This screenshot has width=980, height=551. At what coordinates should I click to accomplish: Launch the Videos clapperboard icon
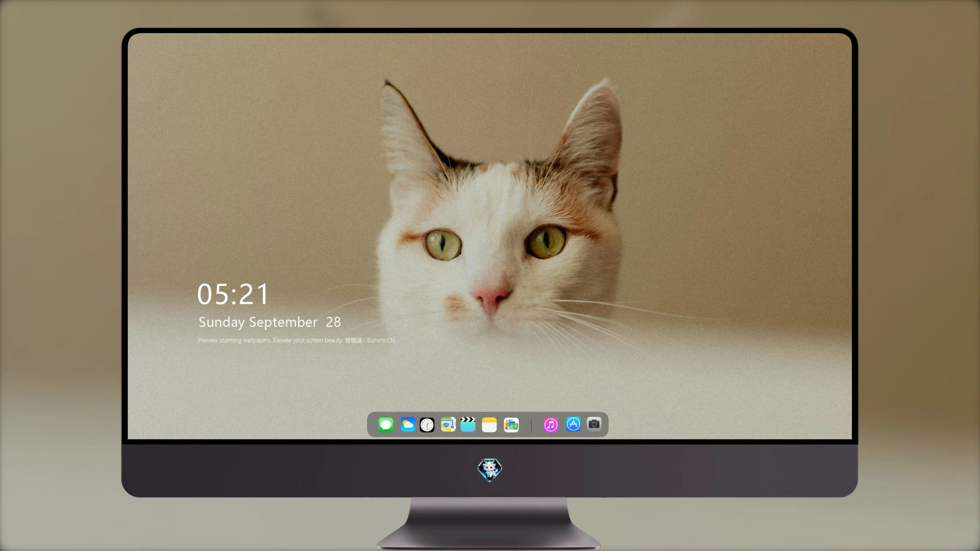coord(468,424)
